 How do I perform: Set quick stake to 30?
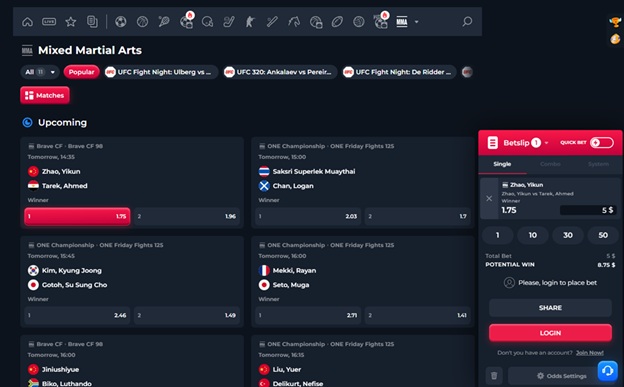point(568,235)
